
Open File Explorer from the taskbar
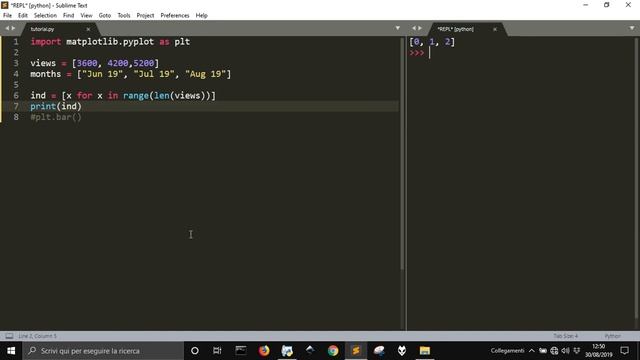click(x=425, y=351)
